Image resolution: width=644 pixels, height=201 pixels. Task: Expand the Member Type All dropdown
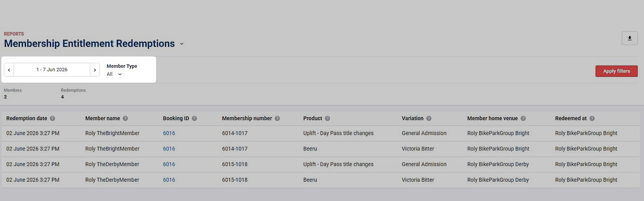click(114, 74)
